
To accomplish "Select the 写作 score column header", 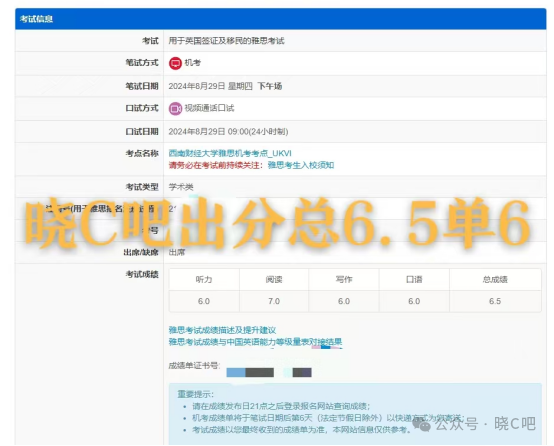I will pos(344,280).
